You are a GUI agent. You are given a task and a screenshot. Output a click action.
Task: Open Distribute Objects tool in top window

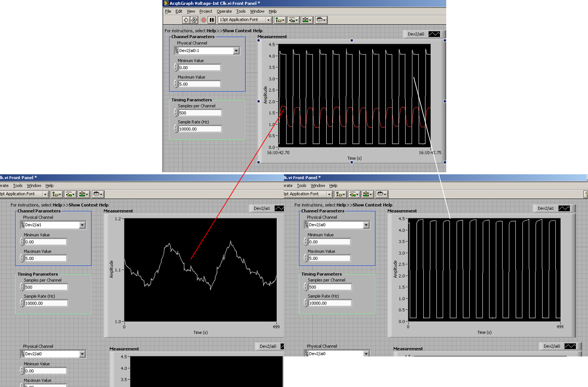point(293,20)
